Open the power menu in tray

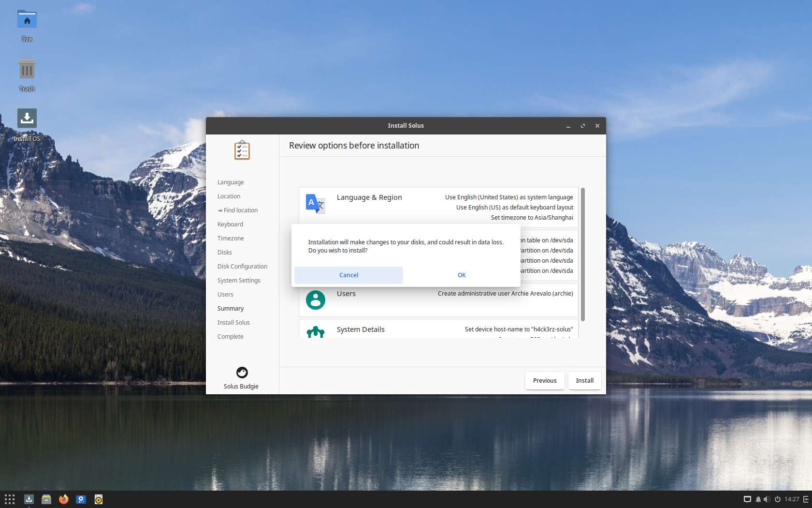(x=778, y=499)
